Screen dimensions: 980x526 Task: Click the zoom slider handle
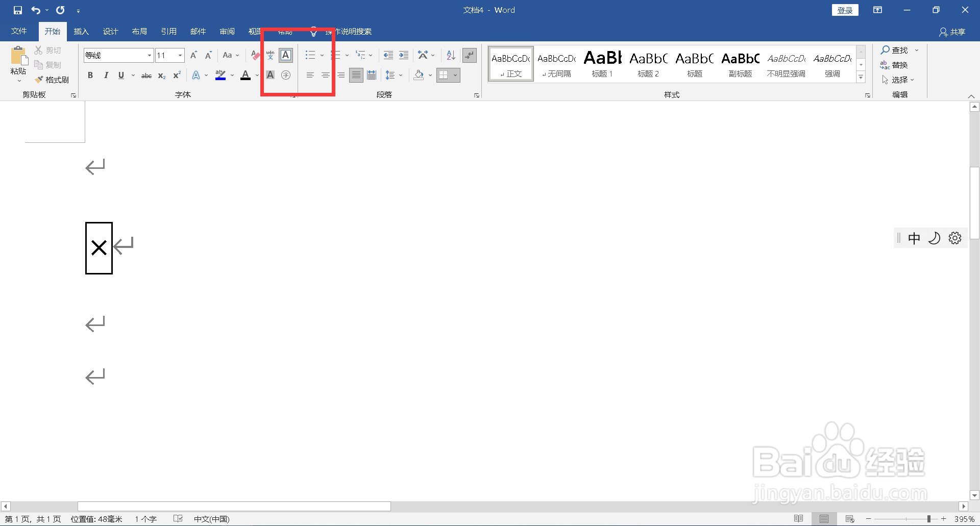[929, 519]
